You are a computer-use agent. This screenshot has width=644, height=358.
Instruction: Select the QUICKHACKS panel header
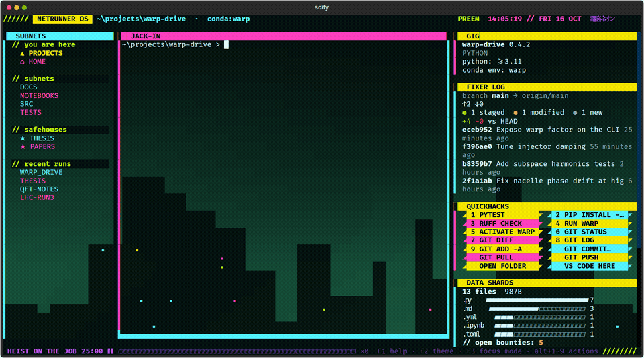click(x=547, y=206)
